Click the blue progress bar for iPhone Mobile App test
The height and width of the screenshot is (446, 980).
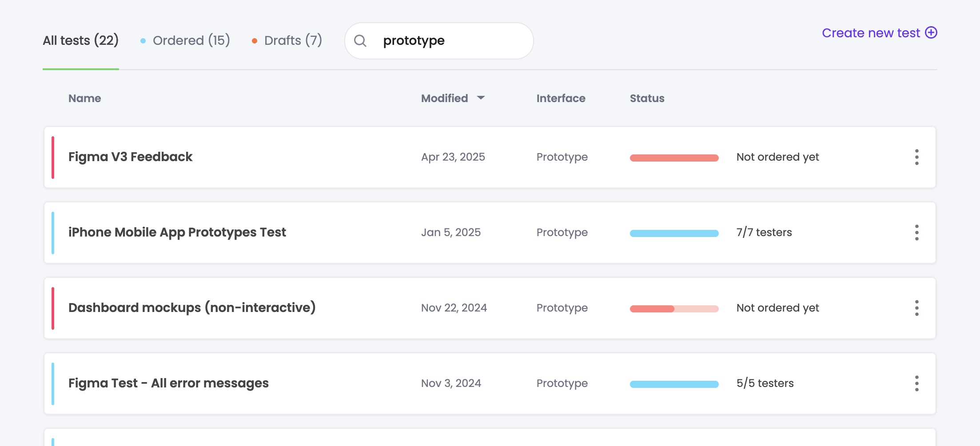pyautogui.click(x=674, y=233)
